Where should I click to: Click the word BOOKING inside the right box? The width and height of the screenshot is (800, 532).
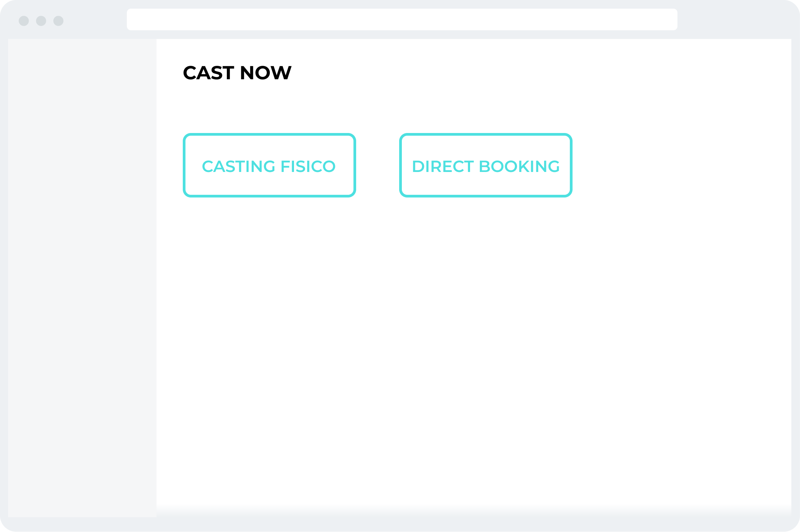(x=519, y=166)
